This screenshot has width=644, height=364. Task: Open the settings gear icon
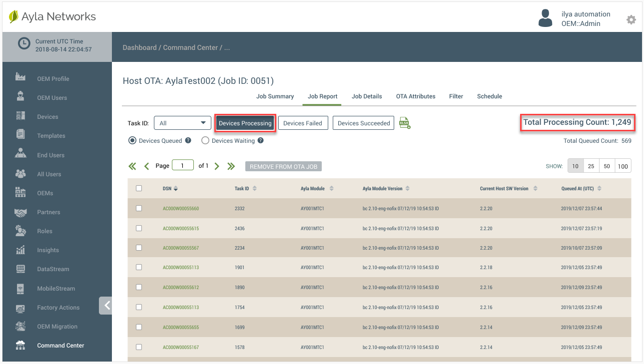tap(631, 19)
